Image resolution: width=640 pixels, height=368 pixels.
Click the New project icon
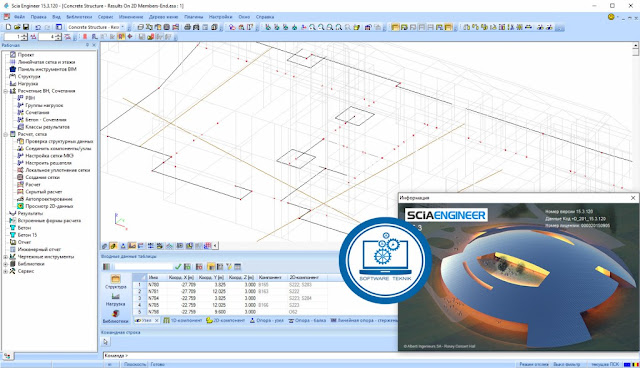coord(8,27)
